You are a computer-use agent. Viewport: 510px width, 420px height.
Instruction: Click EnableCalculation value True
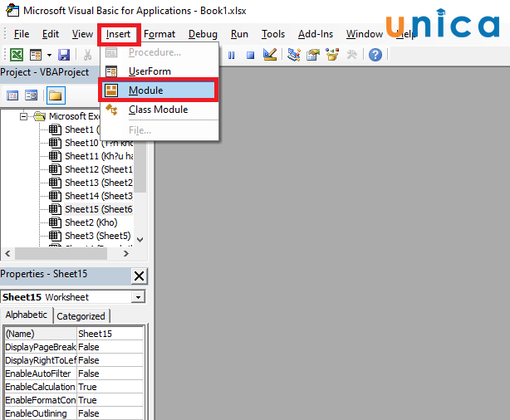[110, 387]
